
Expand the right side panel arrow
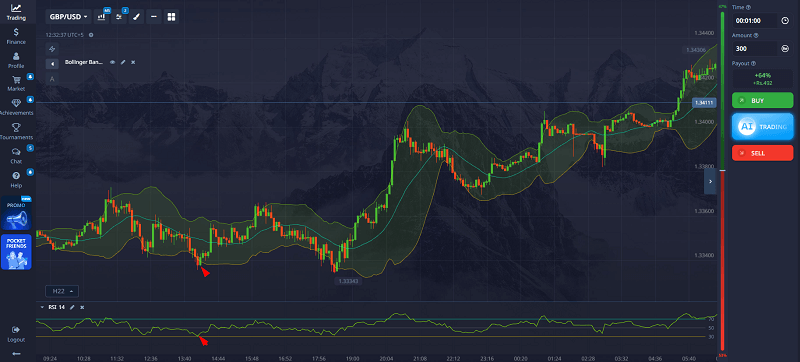710,182
